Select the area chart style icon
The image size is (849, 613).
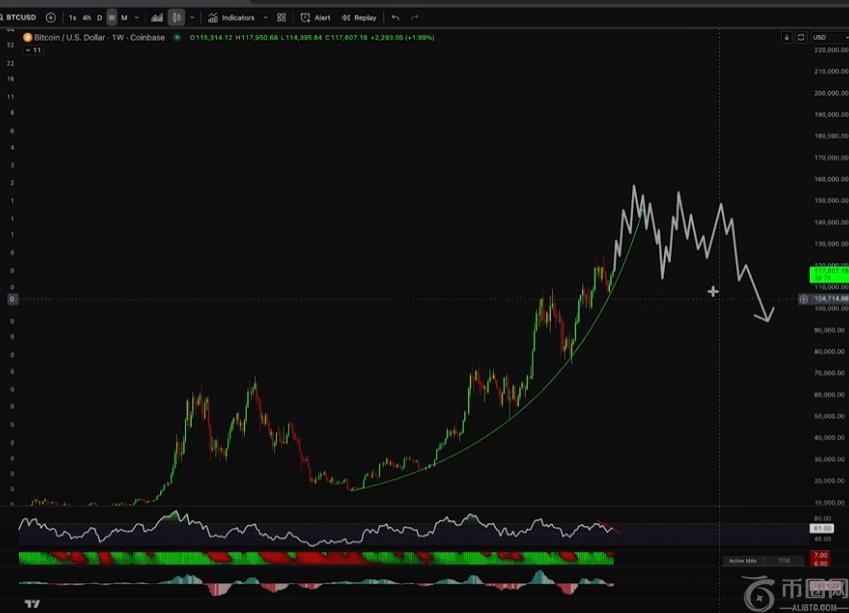coord(157,17)
